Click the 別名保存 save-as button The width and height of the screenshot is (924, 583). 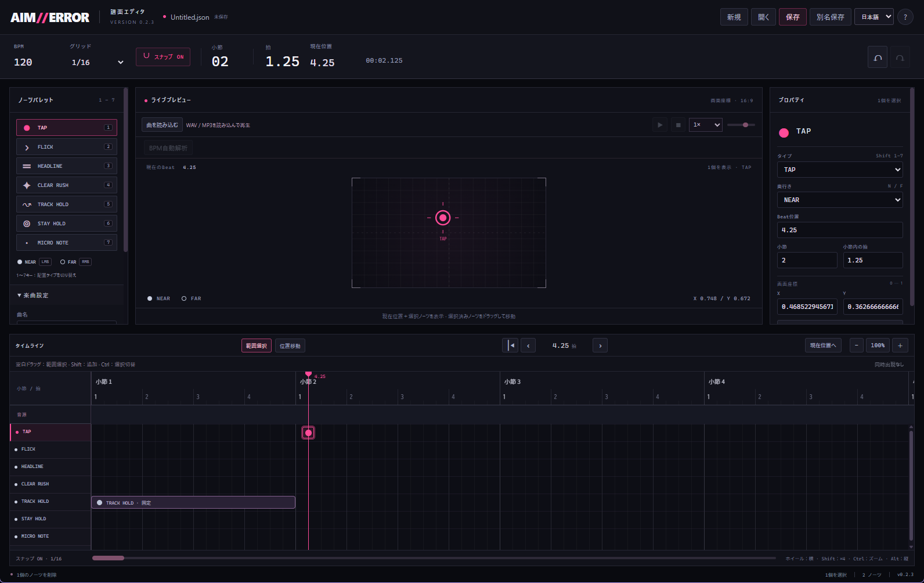point(830,17)
